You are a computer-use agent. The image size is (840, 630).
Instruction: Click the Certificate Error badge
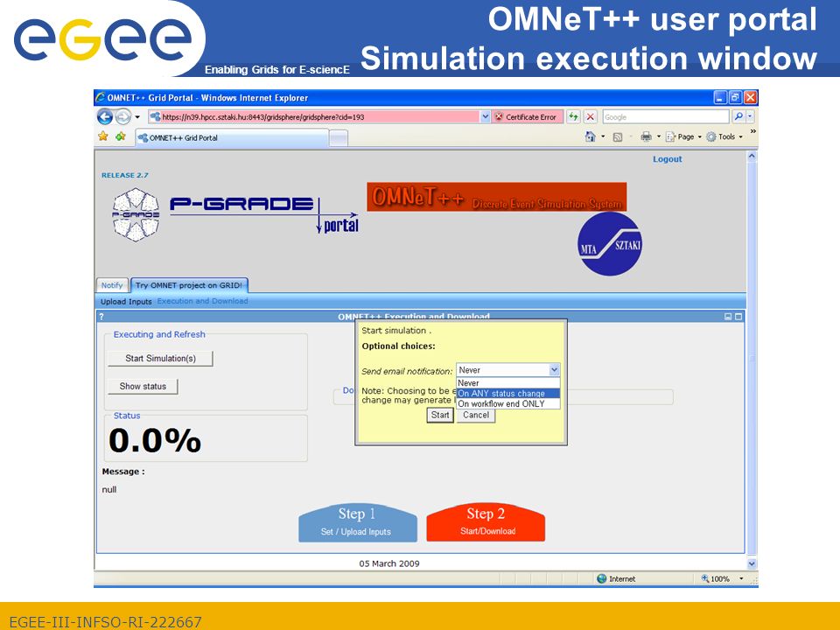(x=527, y=116)
